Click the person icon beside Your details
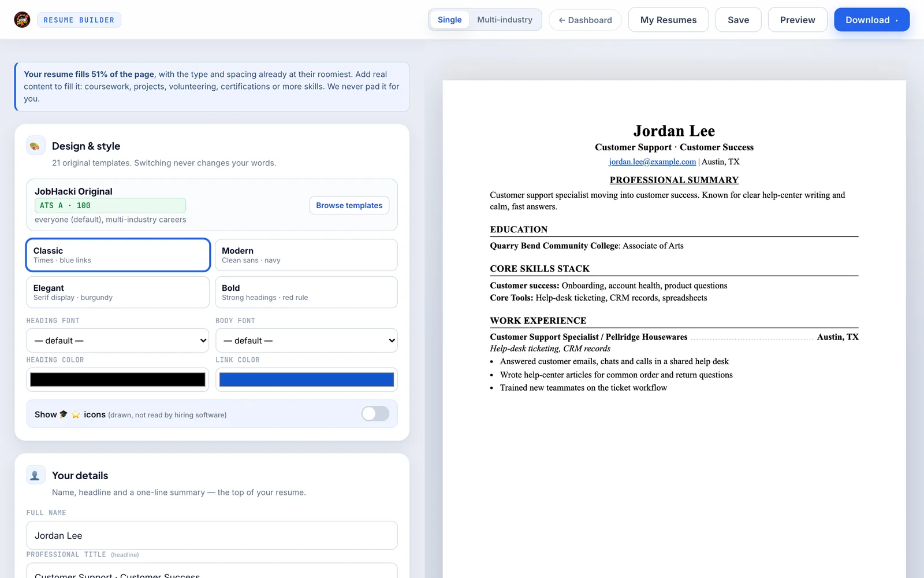This screenshot has width=924, height=578. tap(35, 475)
